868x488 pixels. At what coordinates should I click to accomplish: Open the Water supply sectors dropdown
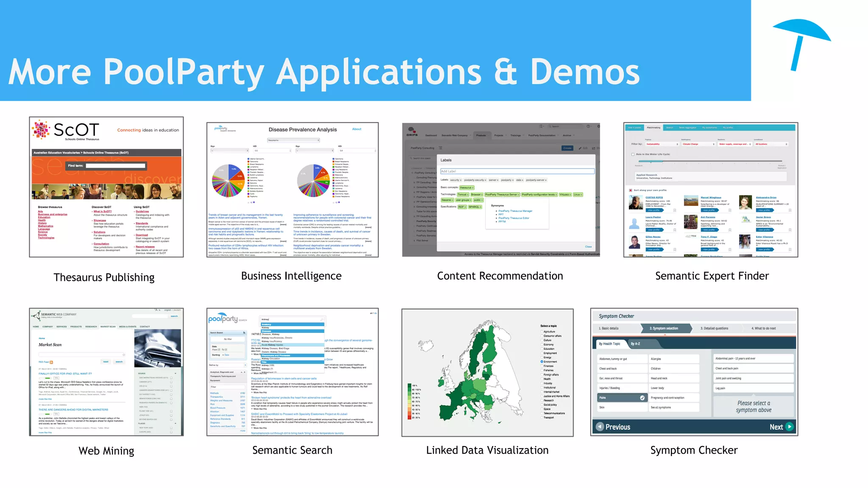[x=734, y=144]
